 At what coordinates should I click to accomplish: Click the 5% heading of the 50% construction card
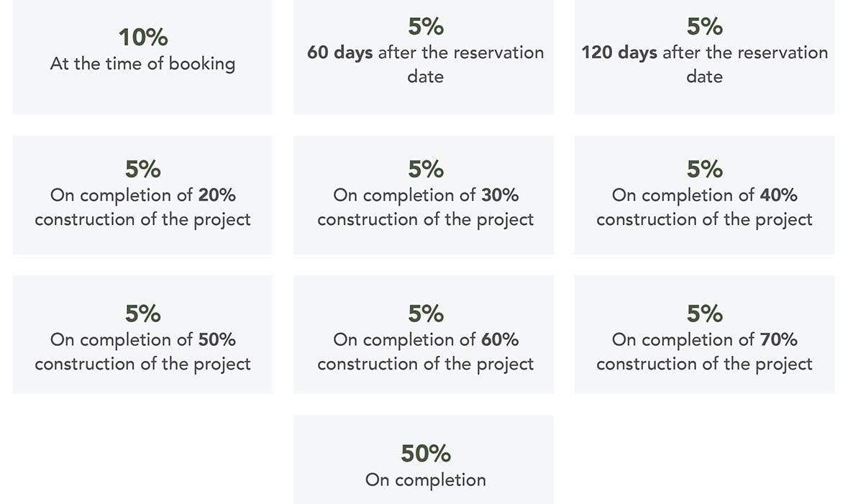click(142, 313)
